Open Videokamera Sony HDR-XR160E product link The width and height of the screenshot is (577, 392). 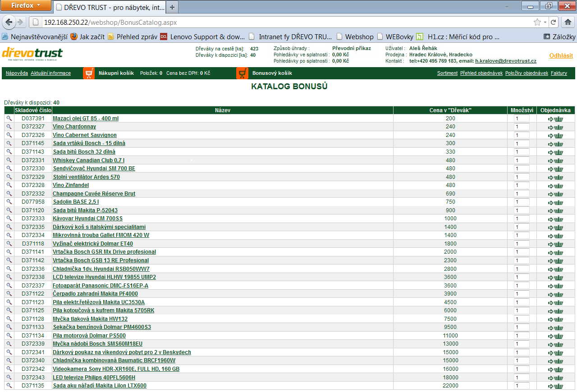[116, 369]
